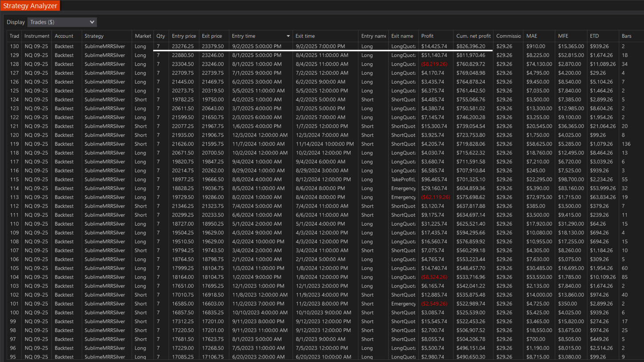
Task: Select the ($62,119.26) loss profit cell
Action: click(x=435, y=197)
